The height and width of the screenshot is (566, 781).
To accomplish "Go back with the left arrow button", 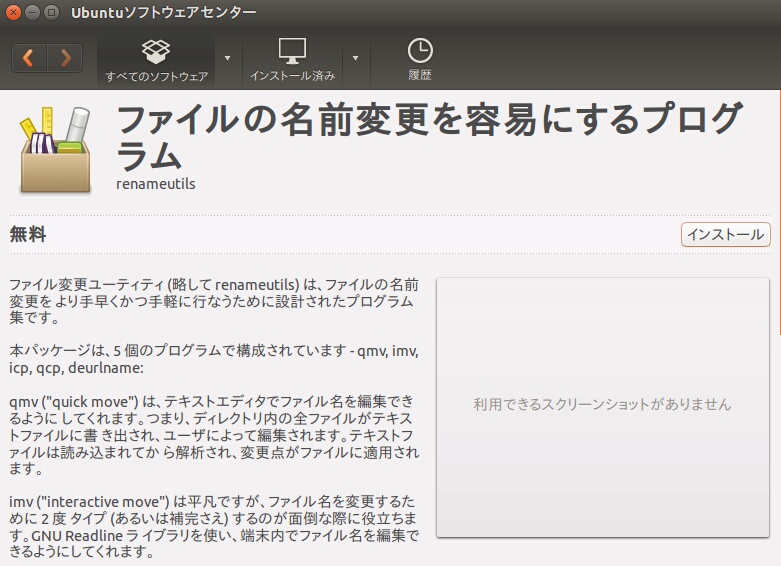I will pyautogui.click(x=29, y=58).
